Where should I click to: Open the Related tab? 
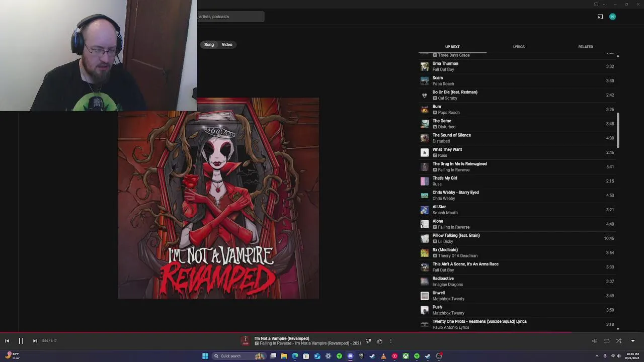(x=586, y=47)
